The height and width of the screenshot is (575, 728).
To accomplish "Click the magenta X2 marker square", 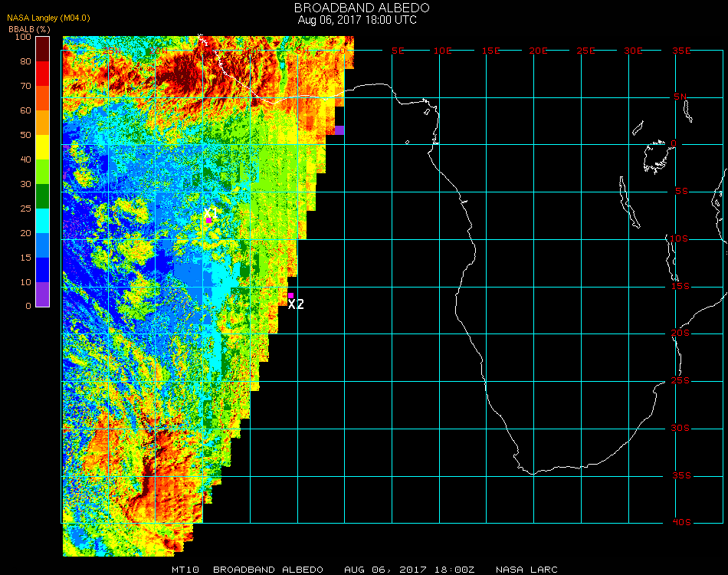I will 290,295.
